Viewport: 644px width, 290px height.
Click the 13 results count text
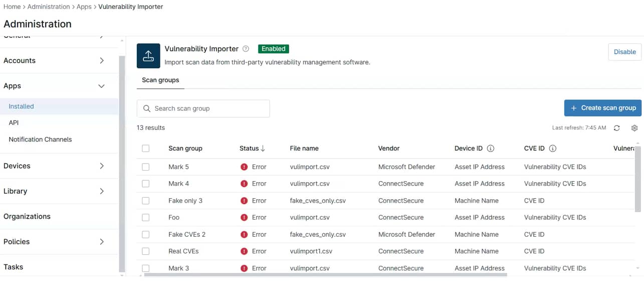point(151,128)
